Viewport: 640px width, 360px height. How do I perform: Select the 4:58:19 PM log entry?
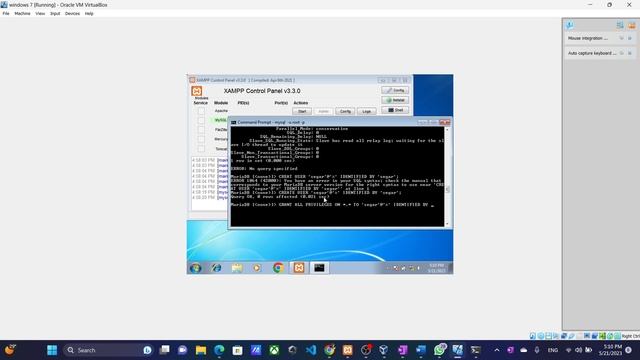210,192
